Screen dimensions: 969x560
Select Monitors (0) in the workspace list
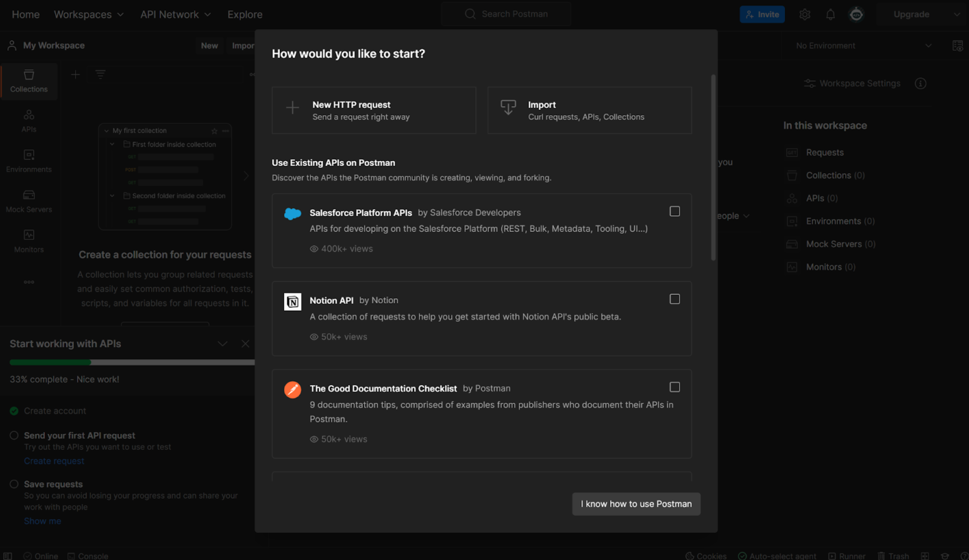click(x=831, y=267)
